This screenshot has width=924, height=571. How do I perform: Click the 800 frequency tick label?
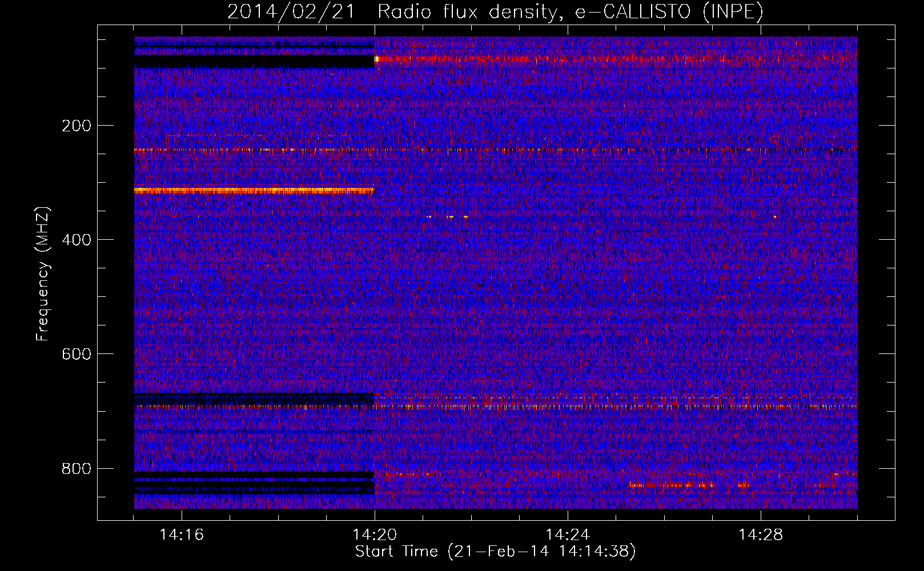pyautogui.click(x=76, y=469)
